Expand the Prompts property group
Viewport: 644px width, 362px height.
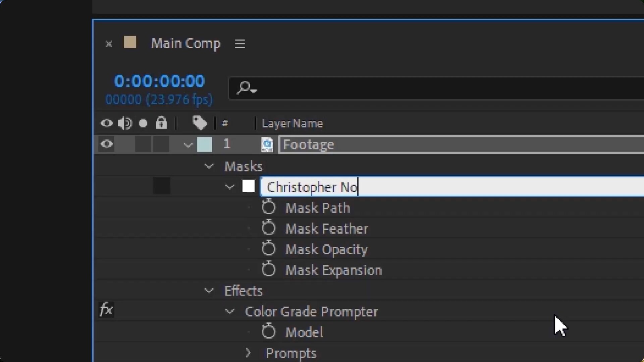click(x=248, y=353)
